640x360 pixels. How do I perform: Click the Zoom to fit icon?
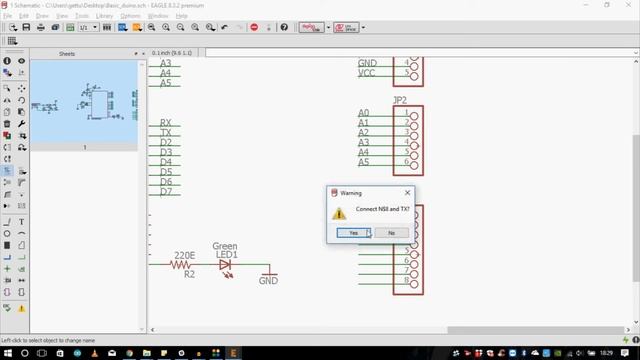click(x=151, y=27)
